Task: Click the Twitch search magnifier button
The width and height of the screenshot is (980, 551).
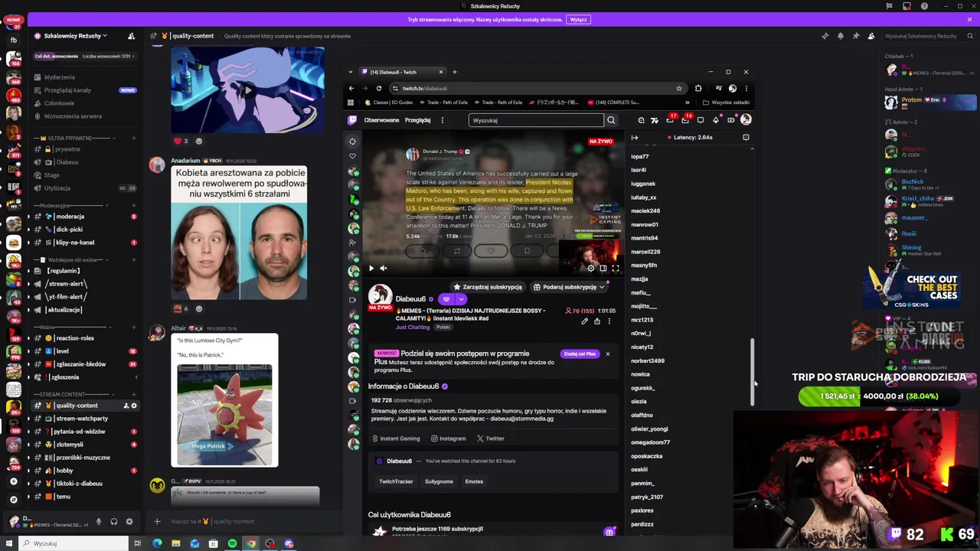Action: click(x=611, y=120)
